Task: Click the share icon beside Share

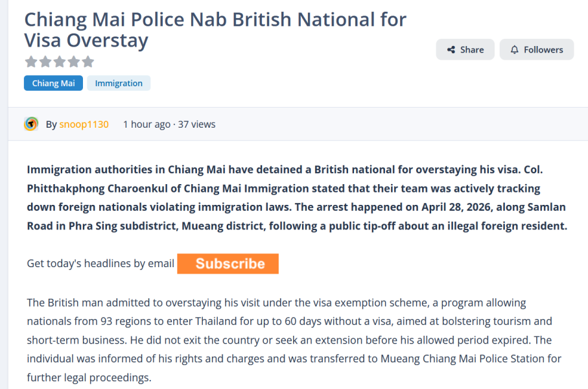Action: click(451, 49)
